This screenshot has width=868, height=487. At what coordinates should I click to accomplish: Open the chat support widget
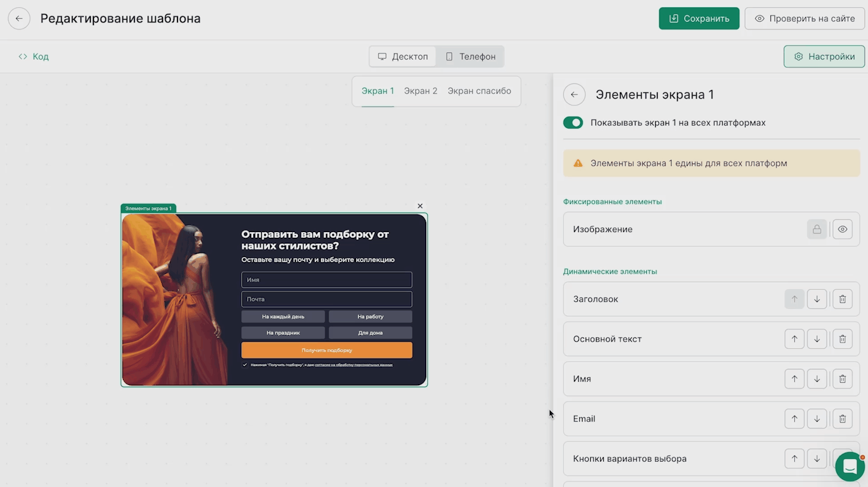[850, 466]
